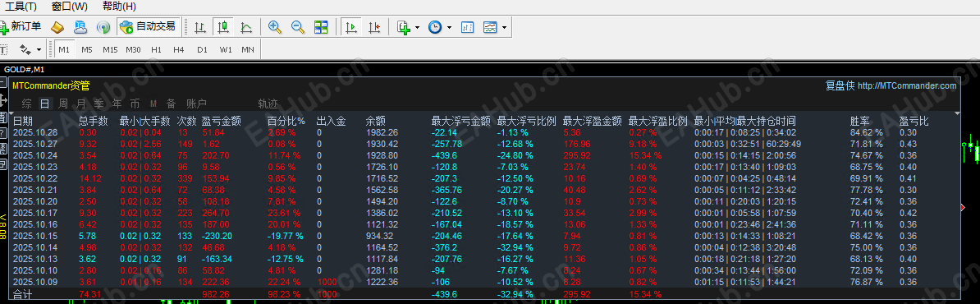Select H1 timeframe
The height and width of the screenshot is (304, 980).
156,48
